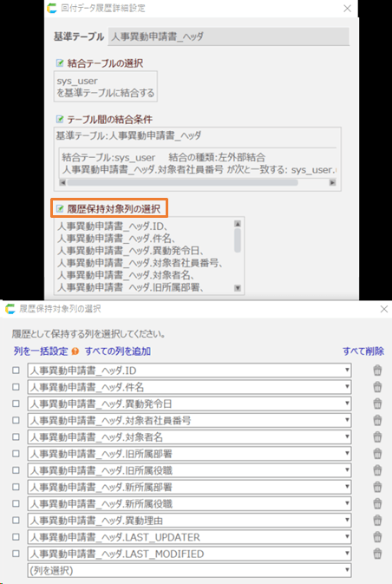Screen dimensions: 392x584
Task: Remove LAST_MODIFIED row via trash icon
Action: (377, 554)
